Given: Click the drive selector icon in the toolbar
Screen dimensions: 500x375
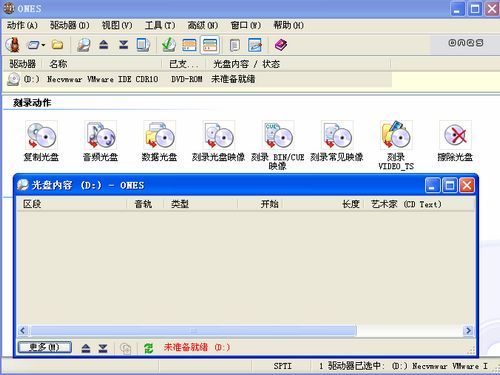Looking at the screenshot, I should coord(33,45).
